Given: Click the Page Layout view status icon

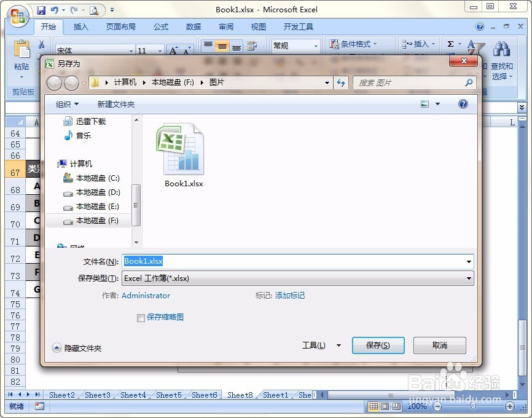Looking at the screenshot, I should 385,406.
